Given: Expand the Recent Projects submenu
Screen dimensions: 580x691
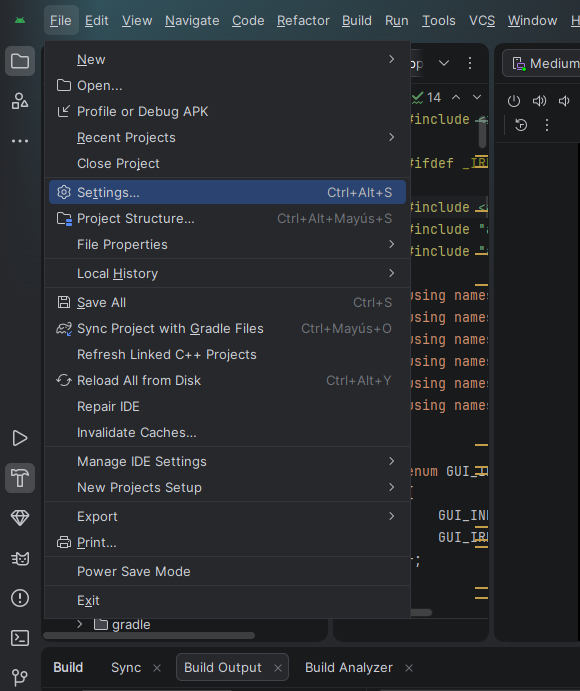Looking at the screenshot, I should coord(227,137).
